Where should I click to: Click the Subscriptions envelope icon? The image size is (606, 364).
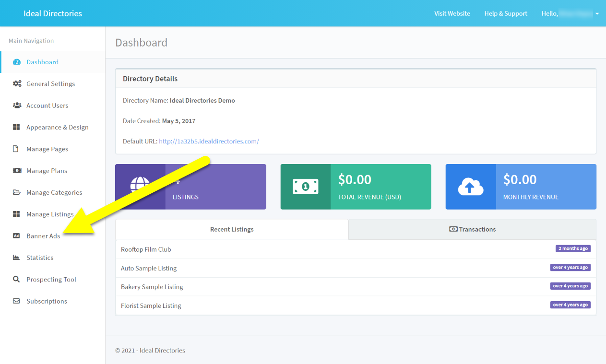16,301
